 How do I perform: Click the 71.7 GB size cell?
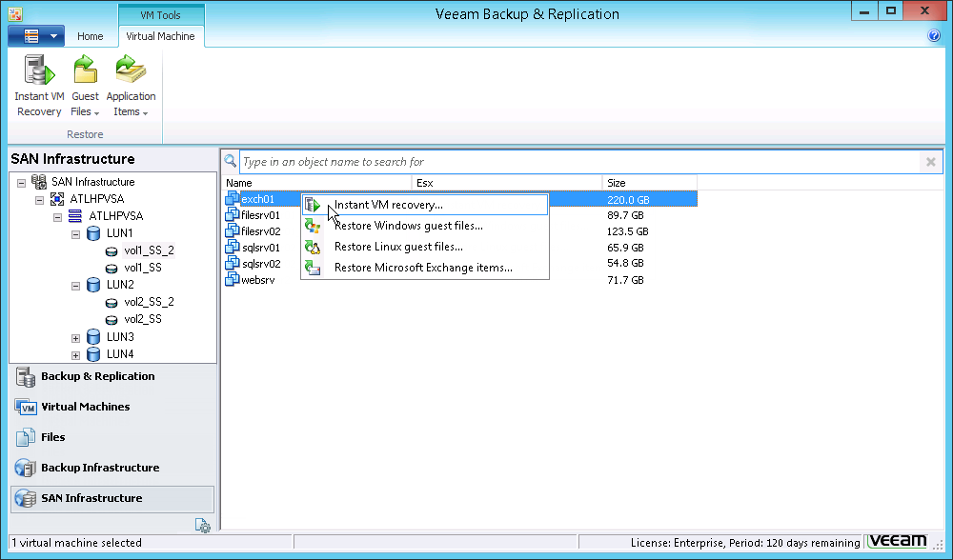(x=625, y=280)
